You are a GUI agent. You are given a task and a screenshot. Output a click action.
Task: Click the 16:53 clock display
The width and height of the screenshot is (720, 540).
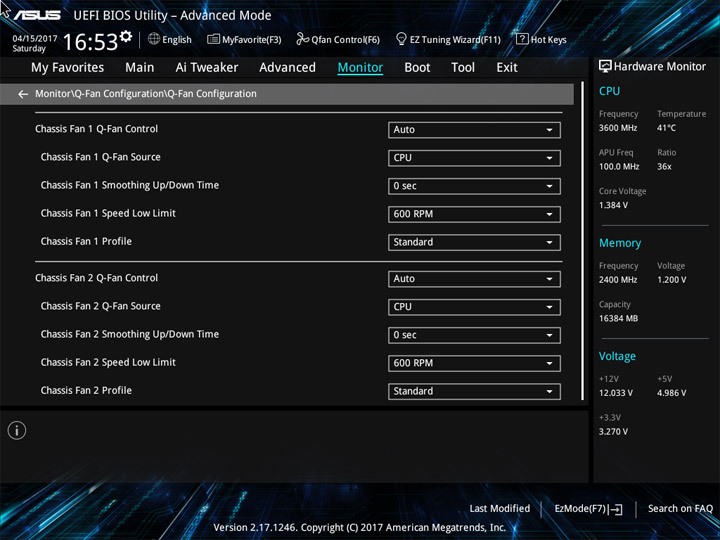click(90, 42)
